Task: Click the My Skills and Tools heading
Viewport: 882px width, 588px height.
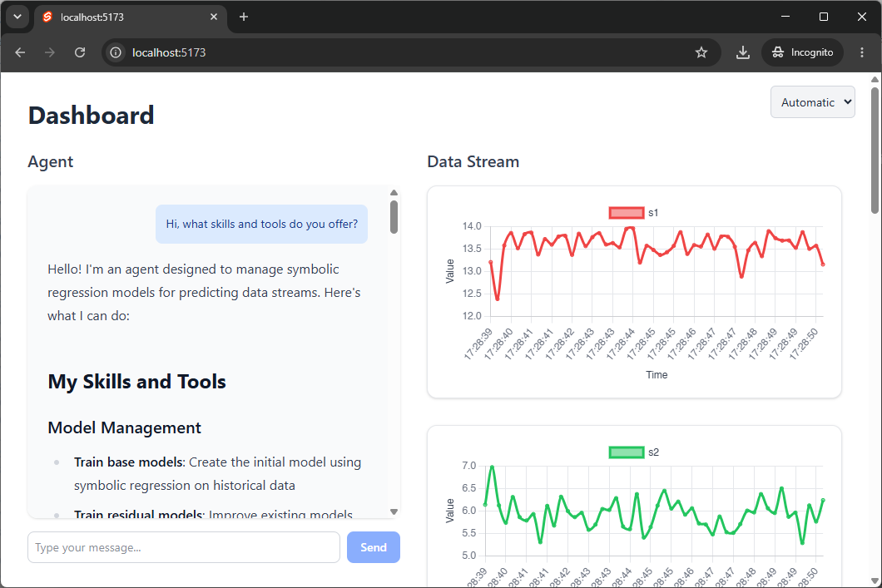Action: 136,382
